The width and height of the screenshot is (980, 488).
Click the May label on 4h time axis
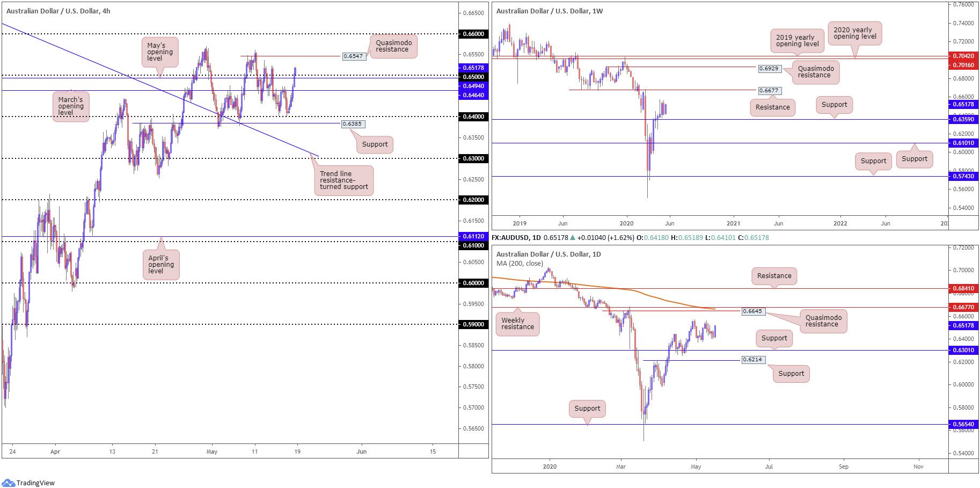click(212, 451)
